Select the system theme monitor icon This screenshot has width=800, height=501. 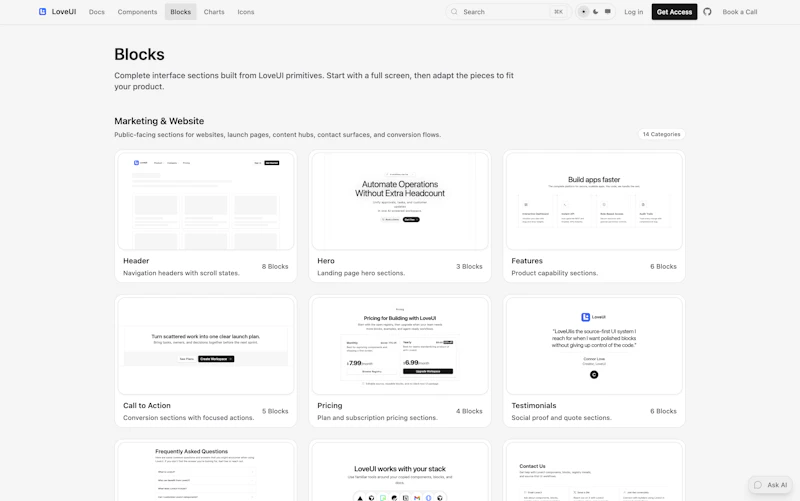coord(608,12)
